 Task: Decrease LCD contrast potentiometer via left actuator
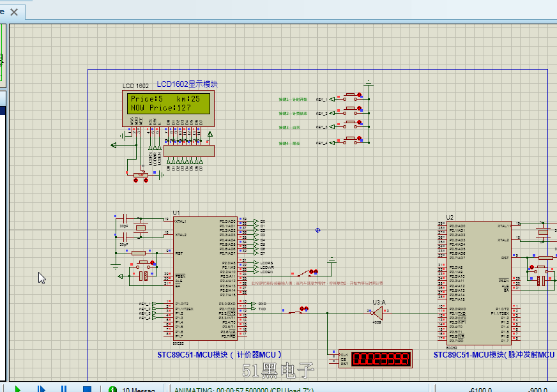tap(135, 181)
